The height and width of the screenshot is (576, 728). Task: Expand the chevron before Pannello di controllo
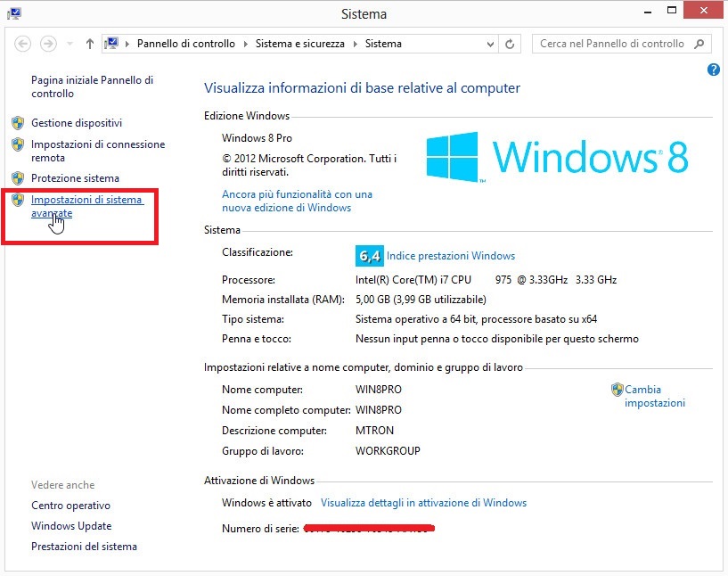click(127, 44)
